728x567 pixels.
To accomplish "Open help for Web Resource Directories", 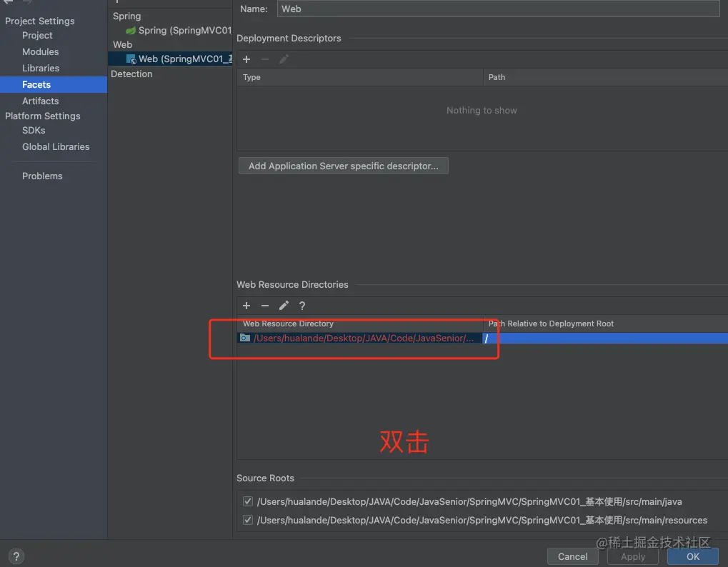I will (302, 306).
